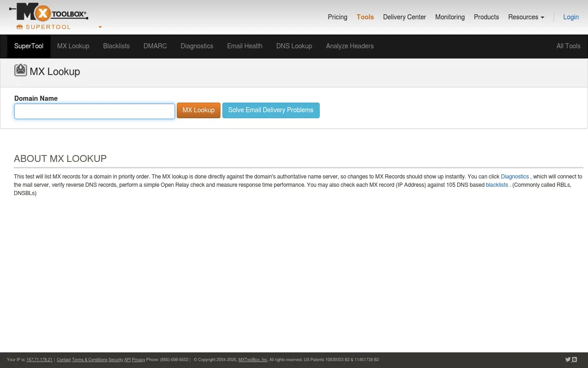Open the blog icon in footer
The image size is (588, 368).
[574, 360]
